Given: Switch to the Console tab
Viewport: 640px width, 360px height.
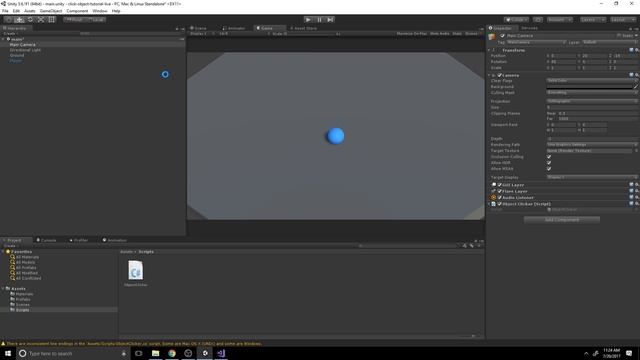Looking at the screenshot, I should pyautogui.click(x=47, y=240).
